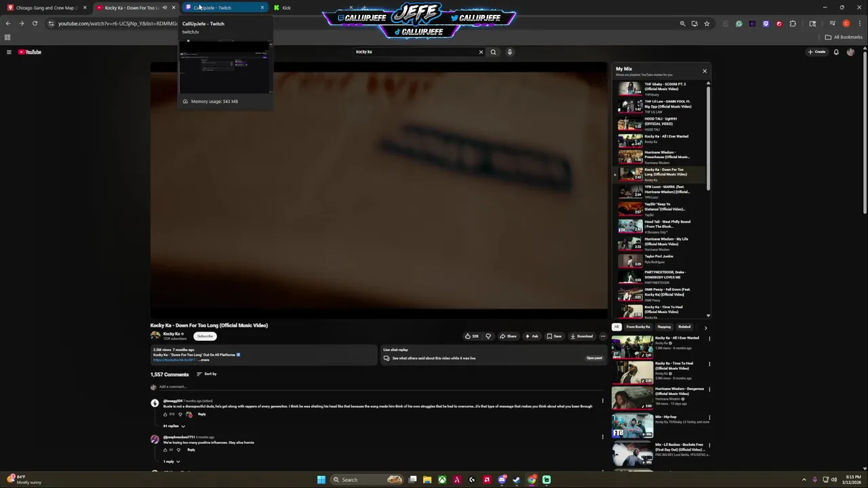
Task: Open options for recommended 'All I Ever Wanted'
Action: 709,338
